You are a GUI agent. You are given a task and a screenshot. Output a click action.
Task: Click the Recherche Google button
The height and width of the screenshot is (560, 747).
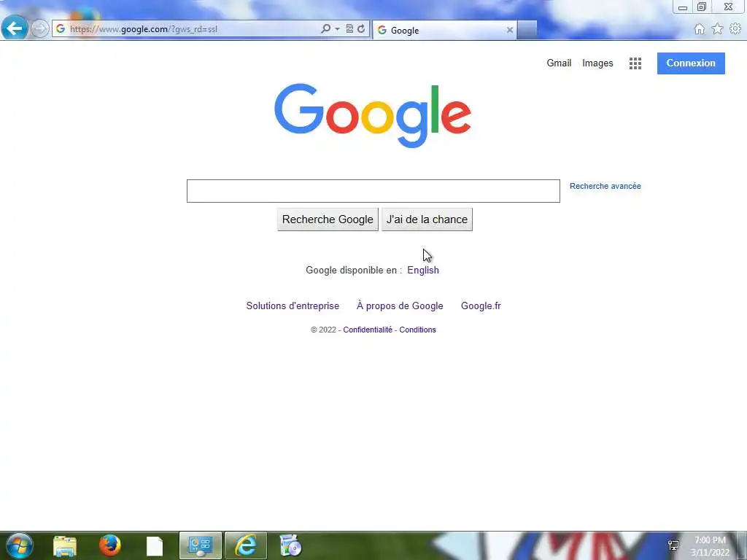tap(328, 219)
